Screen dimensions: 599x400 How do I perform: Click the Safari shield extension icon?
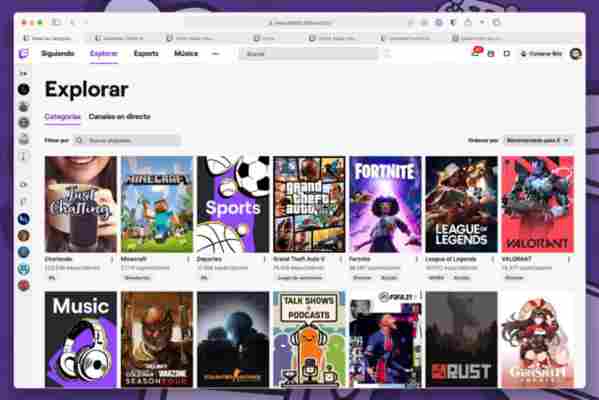(x=453, y=23)
